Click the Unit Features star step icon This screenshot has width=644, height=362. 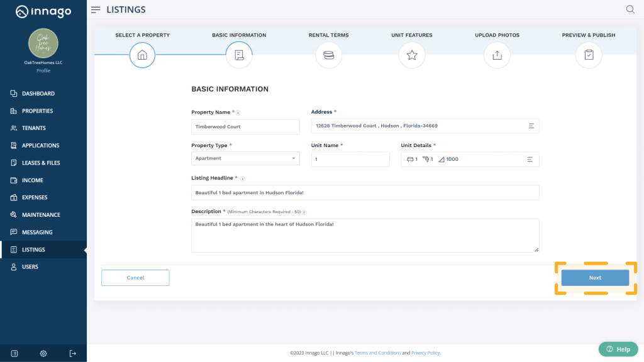point(412,55)
